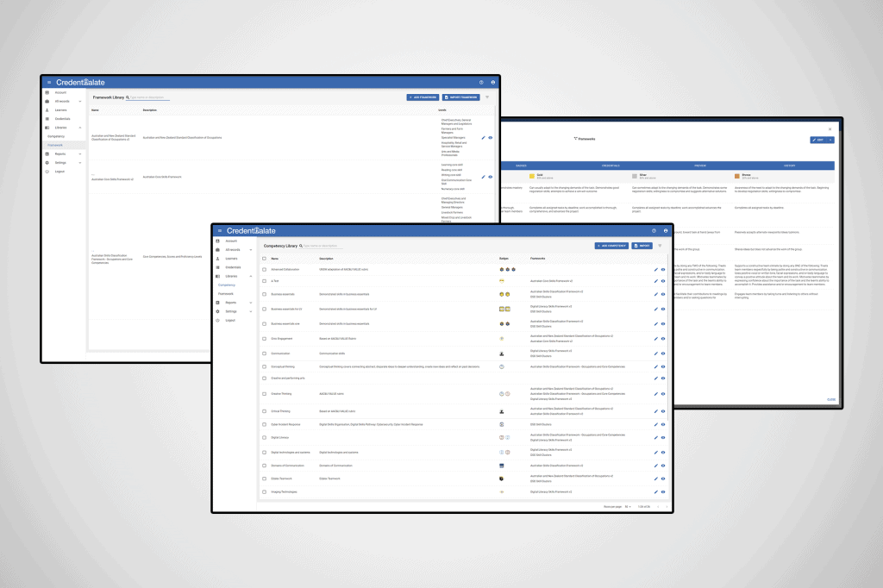Edit the Critical Thinking competency via pencil
Screen dimensions: 883x588
point(655,411)
